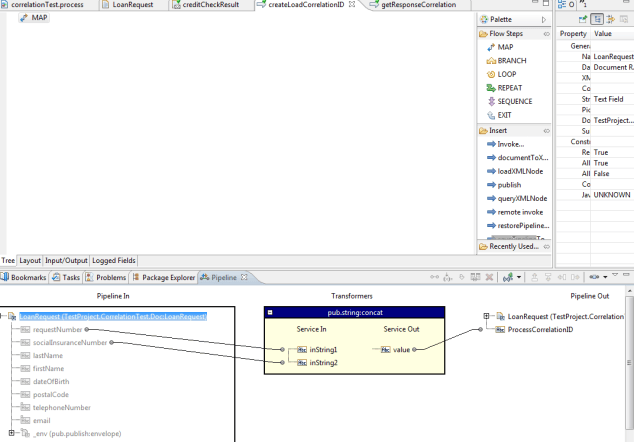Open the Package Explorer view tab
This screenshot has height=442, width=634.
[164, 277]
